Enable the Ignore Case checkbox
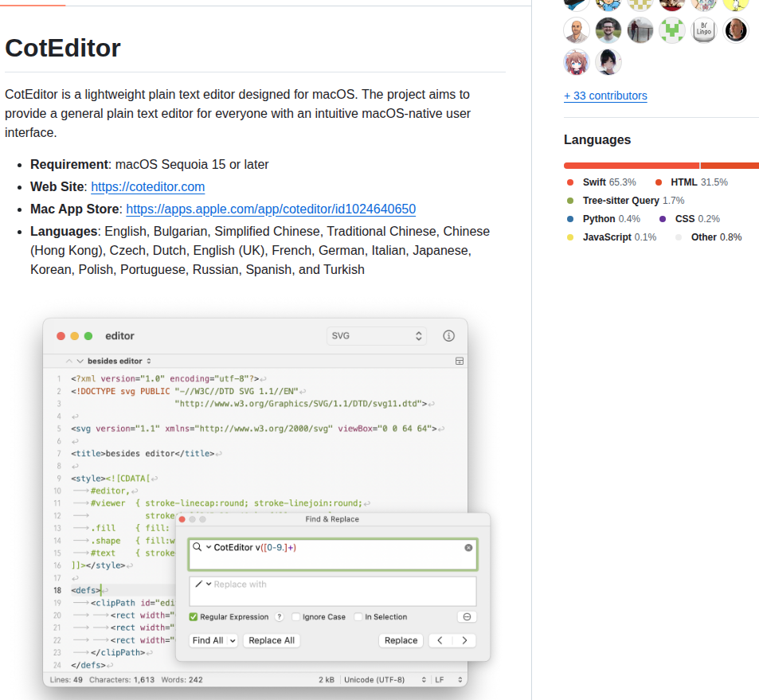Viewport: 759px width, 700px height. (x=296, y=616)
